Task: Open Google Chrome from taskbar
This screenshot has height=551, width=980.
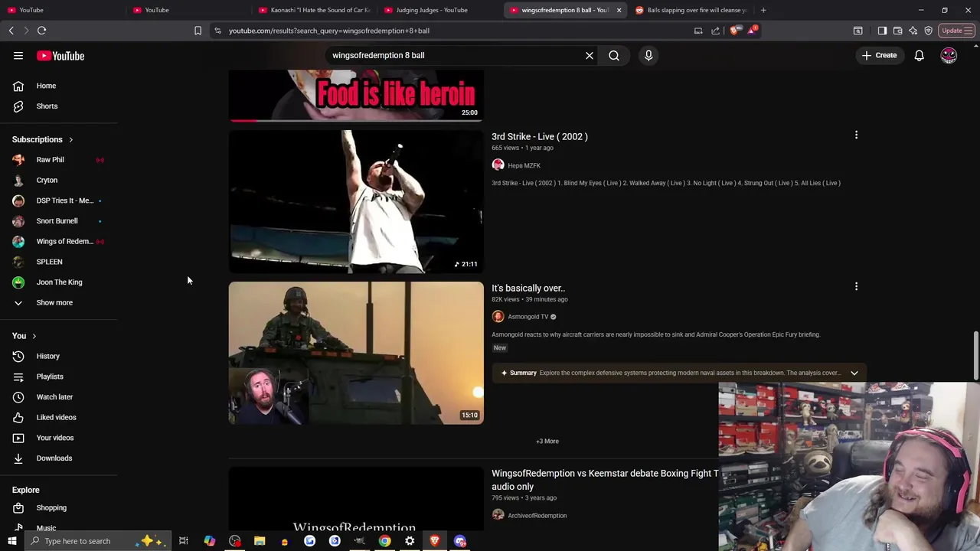Action: pyautogui.click(x=384, y=541)
